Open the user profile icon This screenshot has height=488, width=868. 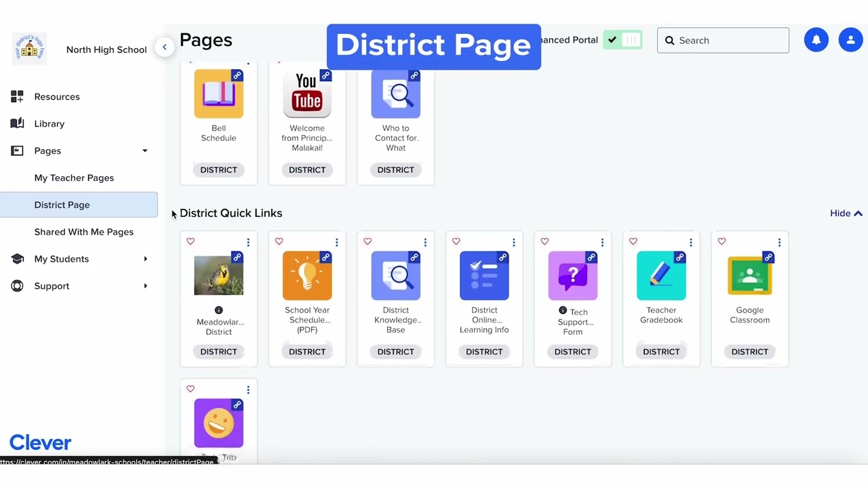(850, 40)
